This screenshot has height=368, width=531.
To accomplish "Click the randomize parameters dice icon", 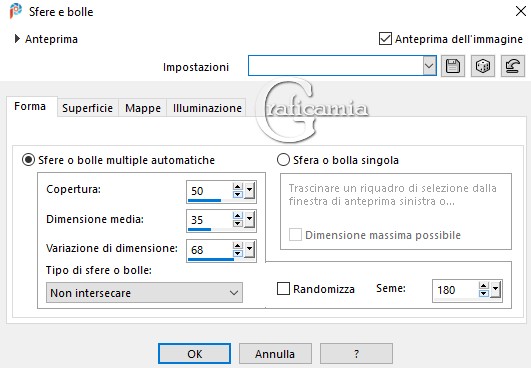I will click(483, 66).
